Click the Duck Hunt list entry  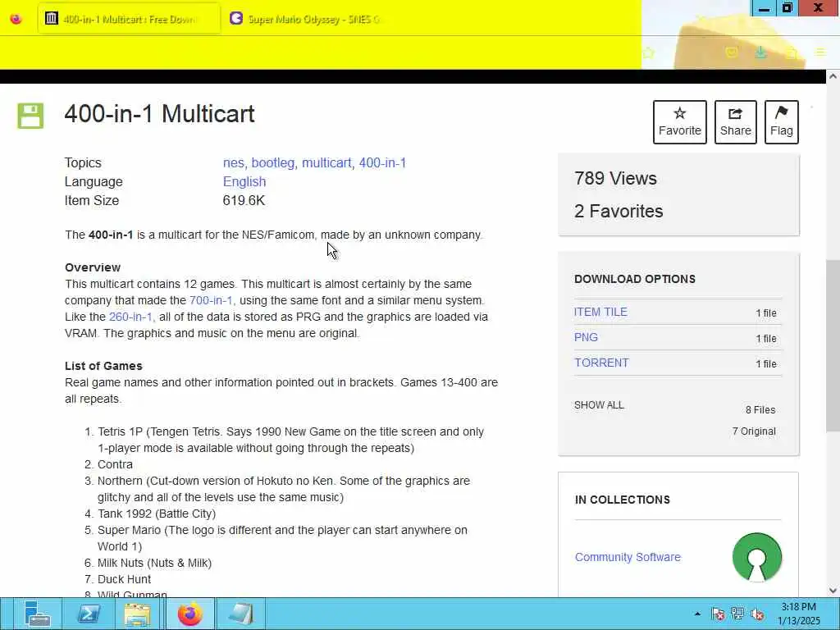(x=125, y=579)
